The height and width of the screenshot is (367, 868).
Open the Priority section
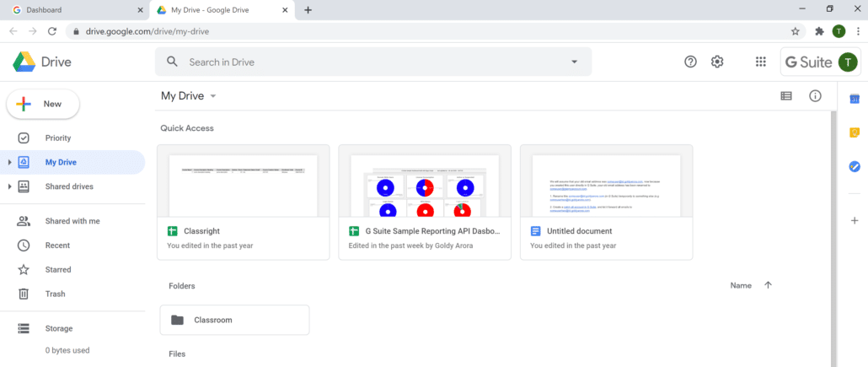[x=58, y=138]
